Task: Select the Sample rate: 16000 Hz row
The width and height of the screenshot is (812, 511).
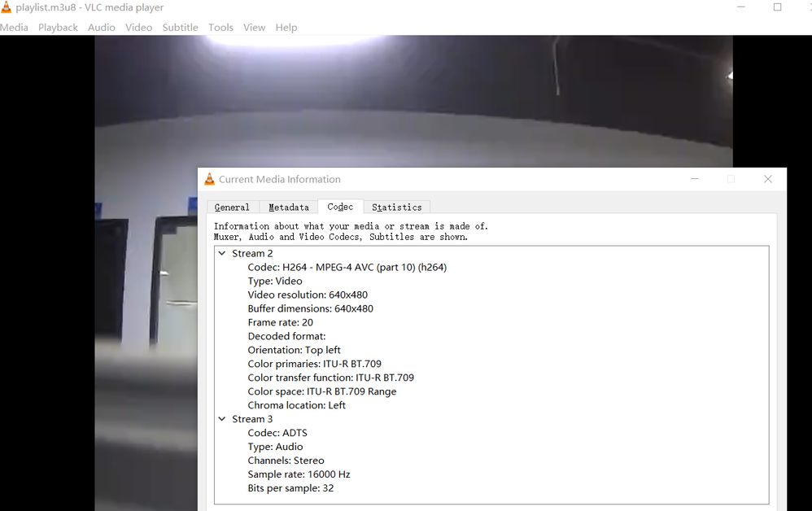Action: pyautogui.click(x=299, y=474)
